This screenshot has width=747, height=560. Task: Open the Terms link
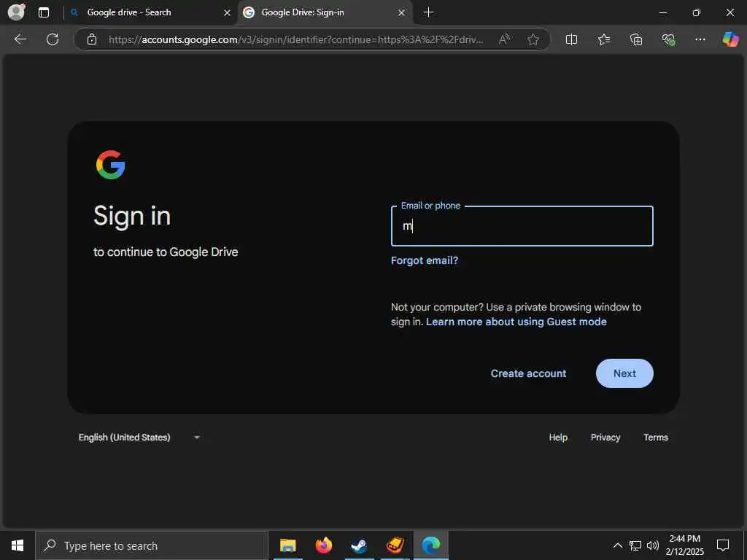click(656, 437)
